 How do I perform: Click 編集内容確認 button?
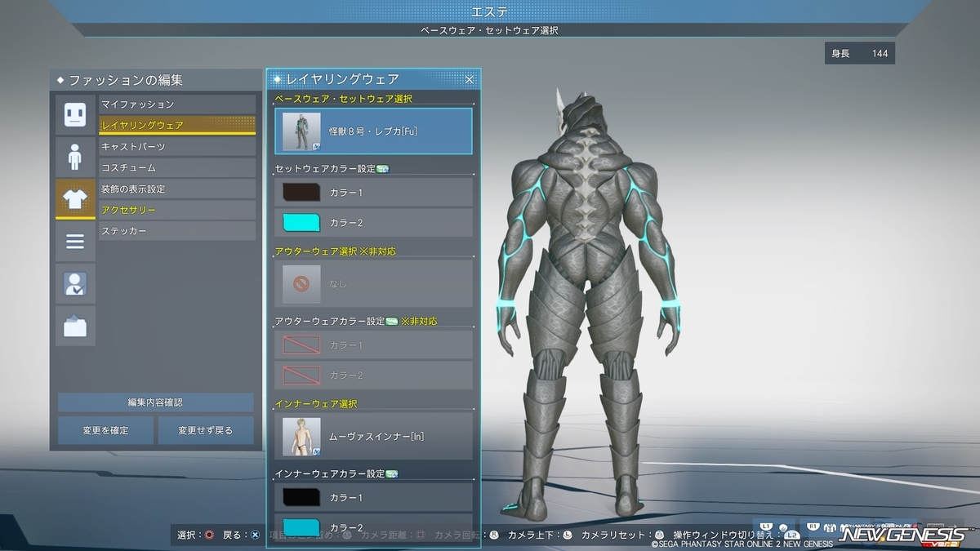tap(155, 402)
